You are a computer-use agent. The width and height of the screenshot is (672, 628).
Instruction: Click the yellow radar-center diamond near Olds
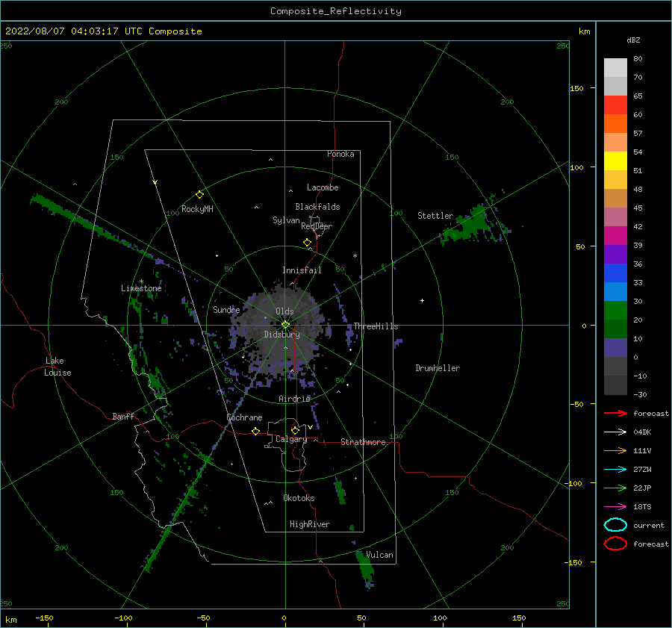pos(285,325)
